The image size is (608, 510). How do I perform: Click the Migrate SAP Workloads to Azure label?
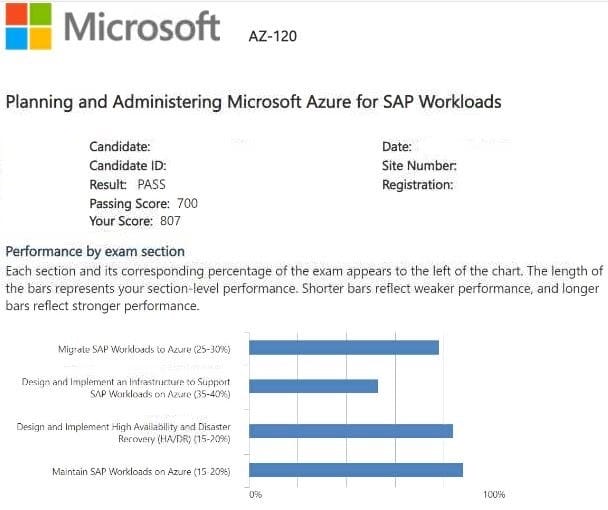[144, 349]
